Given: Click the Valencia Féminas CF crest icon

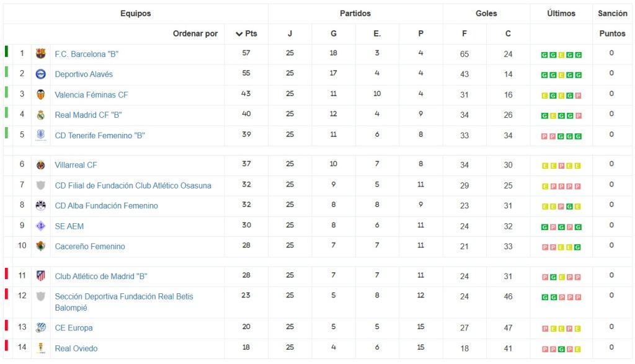Looking at the screenshot, I should tap(41, 95).
